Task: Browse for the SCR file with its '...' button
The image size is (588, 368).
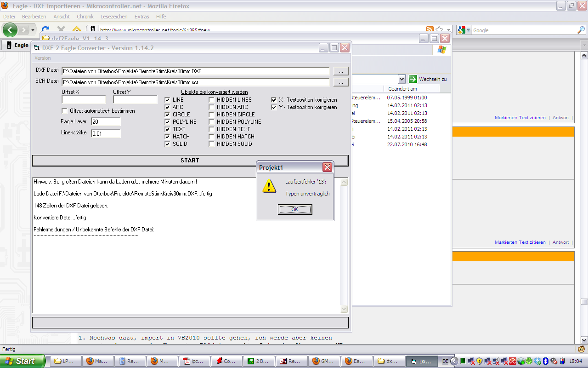Action: point(341,82)
